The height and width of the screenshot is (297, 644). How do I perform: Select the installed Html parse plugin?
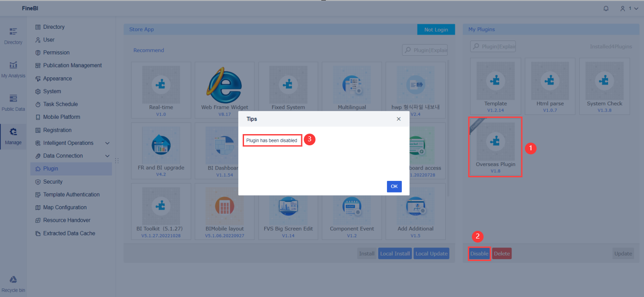pyautogui.click(x=550, y=86)
